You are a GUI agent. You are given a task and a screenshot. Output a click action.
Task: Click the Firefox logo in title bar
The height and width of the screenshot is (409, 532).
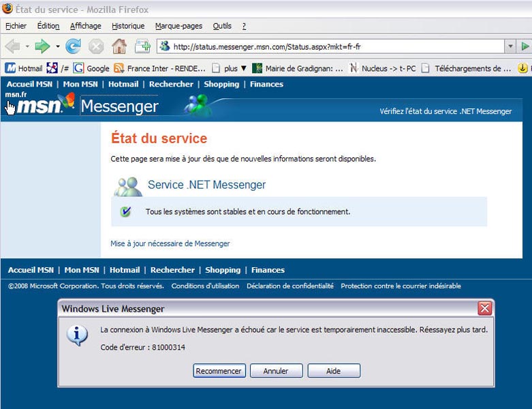7,8
